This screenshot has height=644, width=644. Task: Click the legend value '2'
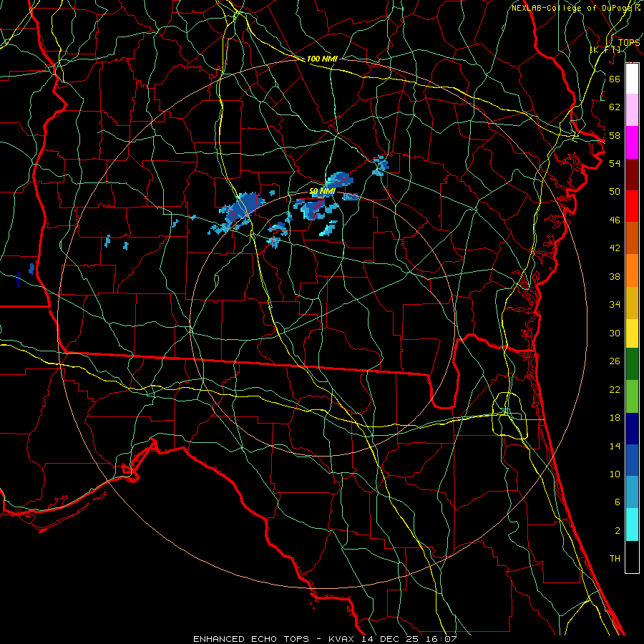tap(618, 531)
